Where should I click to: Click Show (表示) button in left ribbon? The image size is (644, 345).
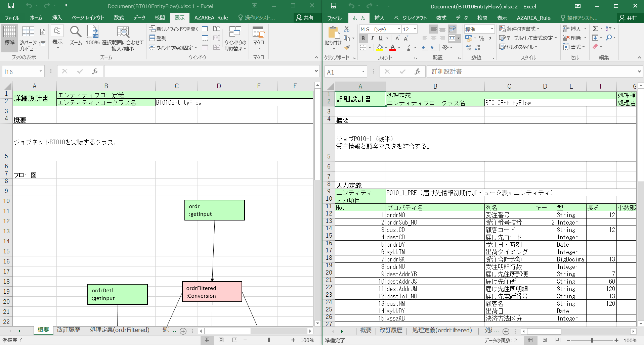tap(57, 38)
